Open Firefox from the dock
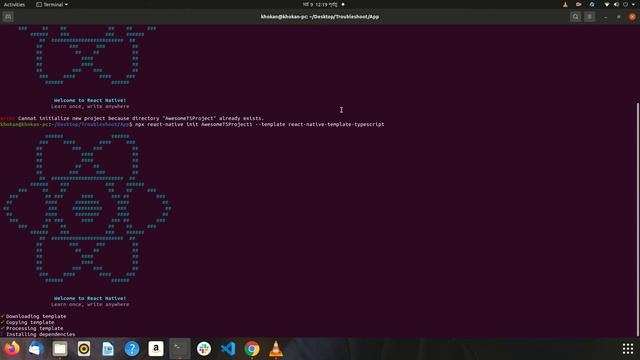Viewport: 640px width, 360px height. [x=12, y=349]
